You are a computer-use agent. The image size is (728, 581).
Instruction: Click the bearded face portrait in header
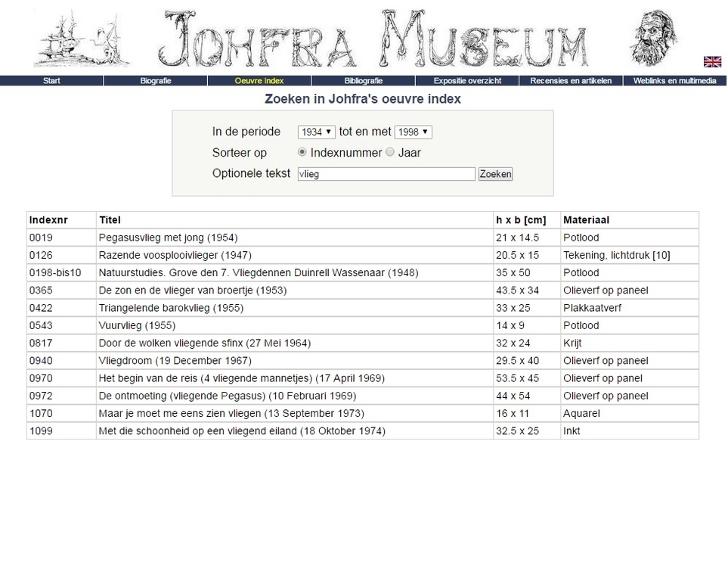[654, 38]
